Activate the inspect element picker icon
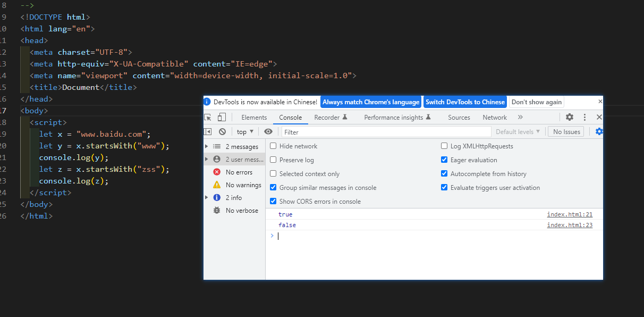 209,117
